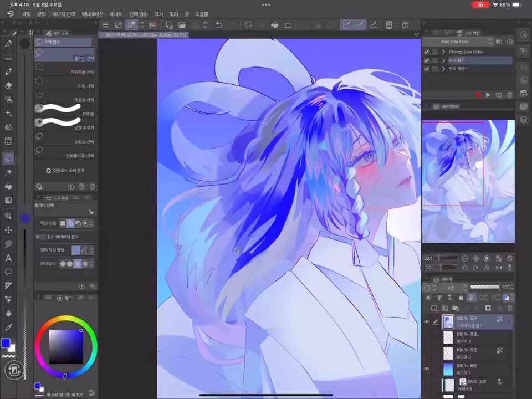
Task: Show the 레이어 8 layer visibility
Action: [427, 337]
